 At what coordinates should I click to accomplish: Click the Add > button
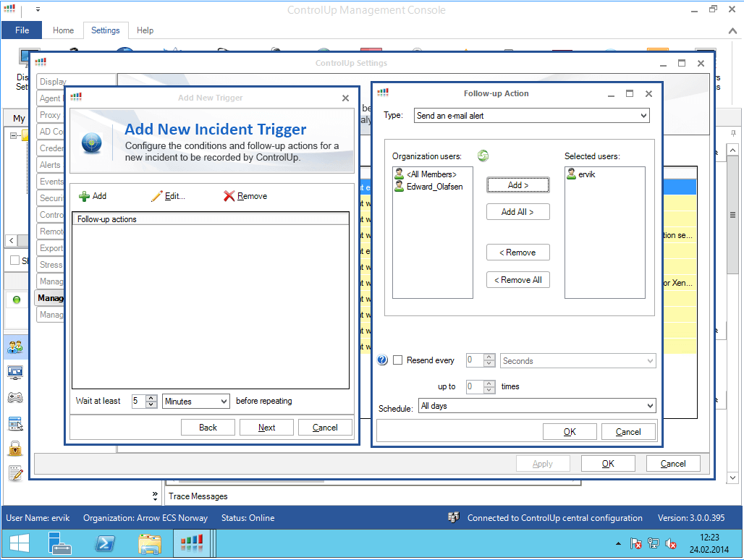tap(517, 185)
